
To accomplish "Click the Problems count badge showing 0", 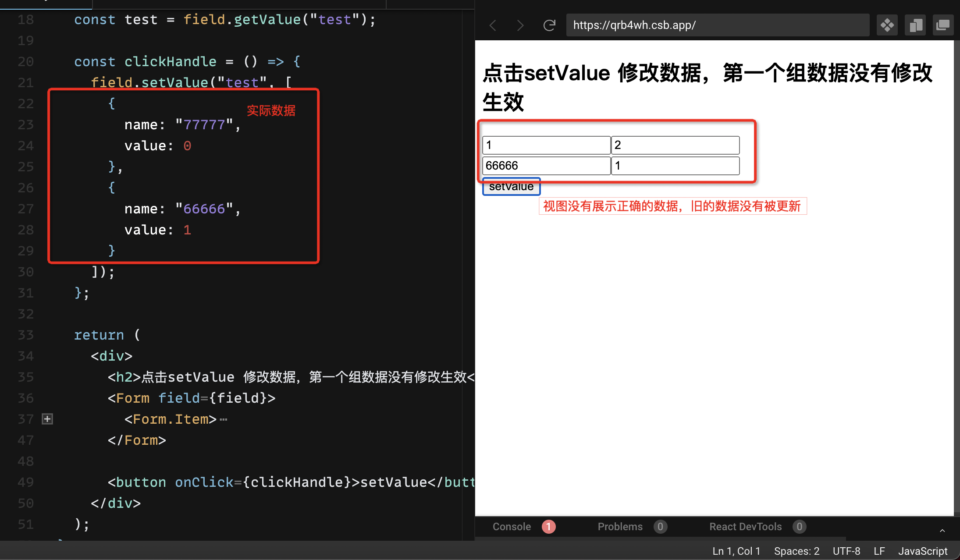I will click(x=660, y=527).
